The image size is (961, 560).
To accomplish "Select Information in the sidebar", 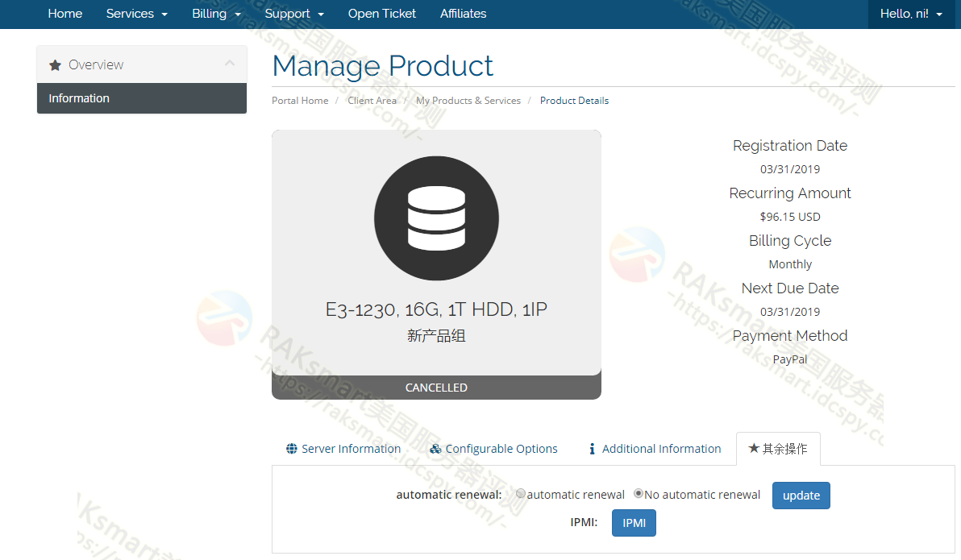I will pos(142,98).
